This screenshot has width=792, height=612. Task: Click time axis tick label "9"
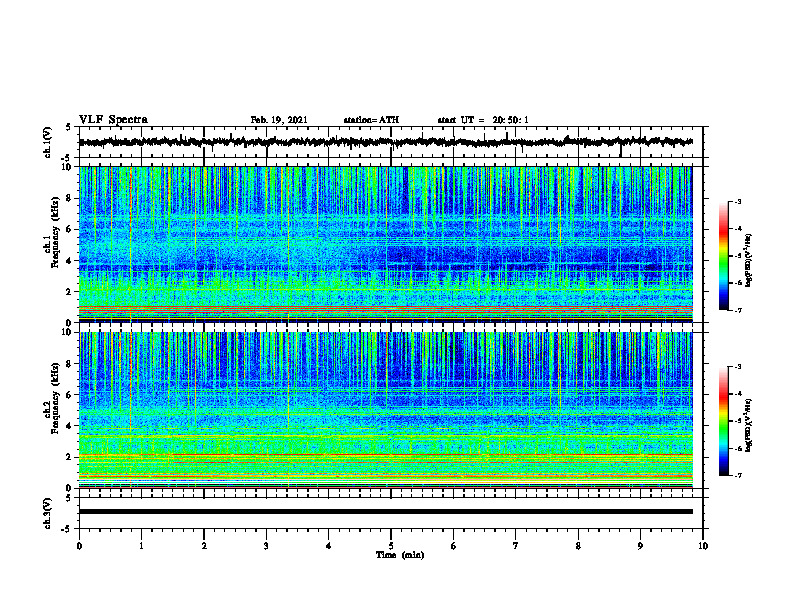point(640,546)
